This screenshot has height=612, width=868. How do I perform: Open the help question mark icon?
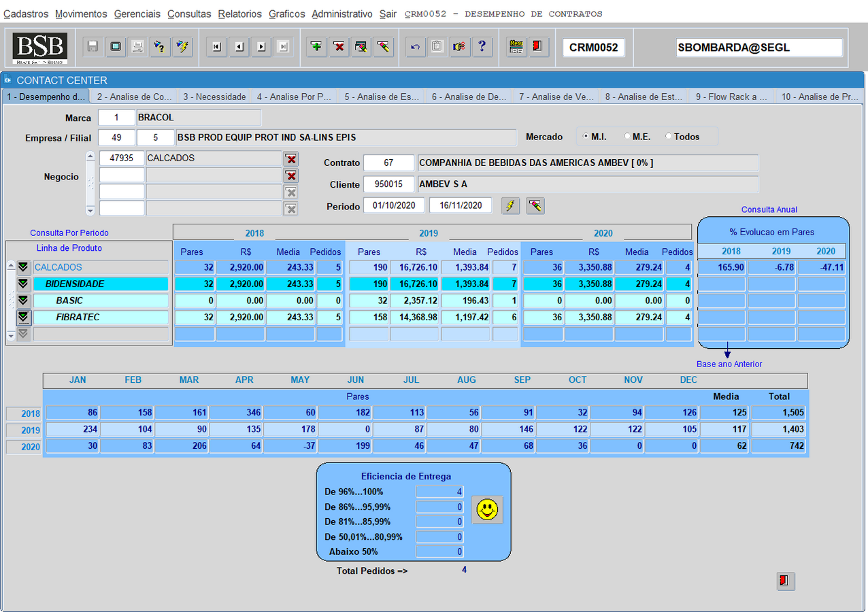tap(482, 47)
